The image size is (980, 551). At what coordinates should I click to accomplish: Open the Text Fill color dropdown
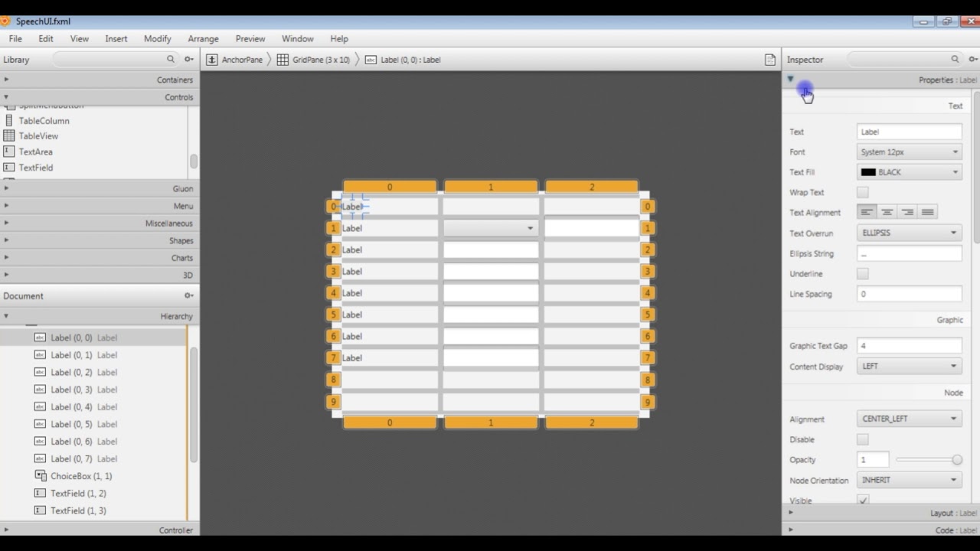pyautogui.click(x=909, y=172)
